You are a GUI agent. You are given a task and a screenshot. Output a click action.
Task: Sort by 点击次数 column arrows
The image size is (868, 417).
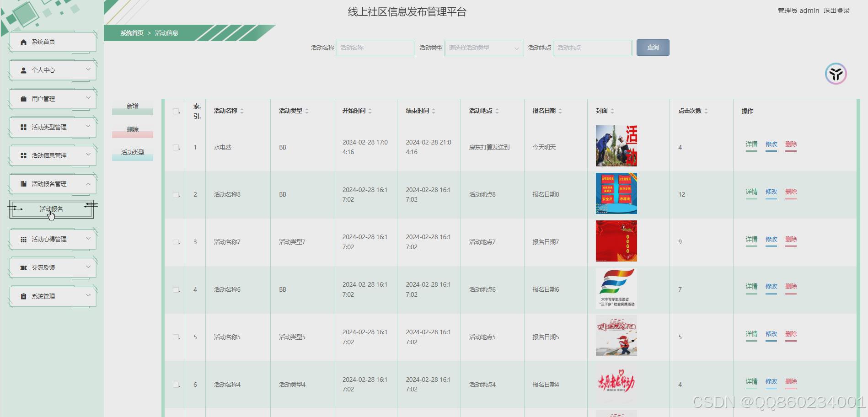(x=706, y=111)
